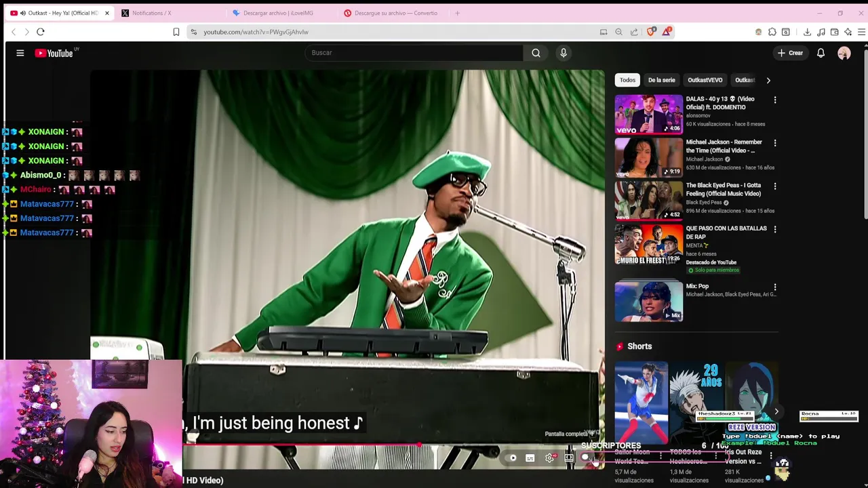Click the Crear button

[791, 53]
